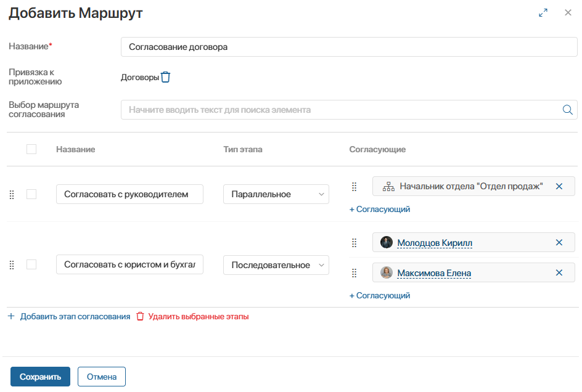Remove Начальник отдела "Отдел продаж" approver

point(559,186)
